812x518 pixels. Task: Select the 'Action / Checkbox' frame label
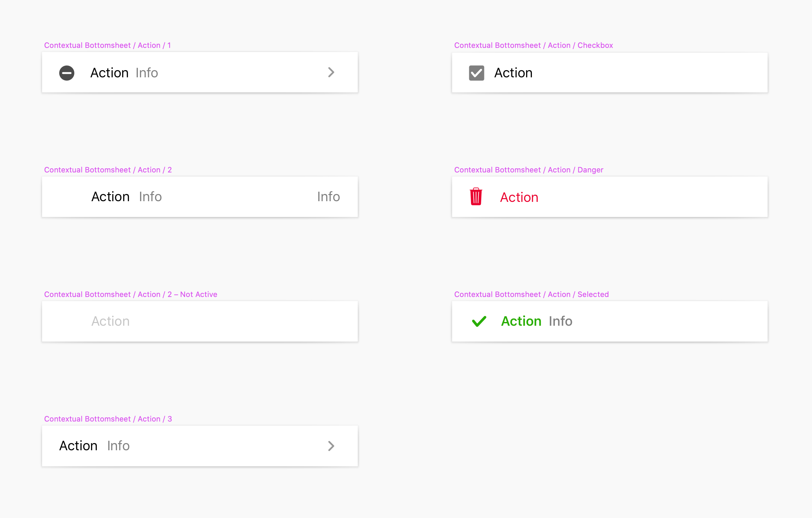point(533,45)
